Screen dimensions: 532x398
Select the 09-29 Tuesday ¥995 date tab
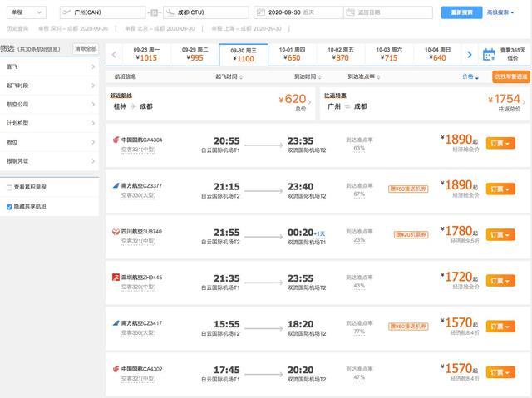(x=195, y=54)
